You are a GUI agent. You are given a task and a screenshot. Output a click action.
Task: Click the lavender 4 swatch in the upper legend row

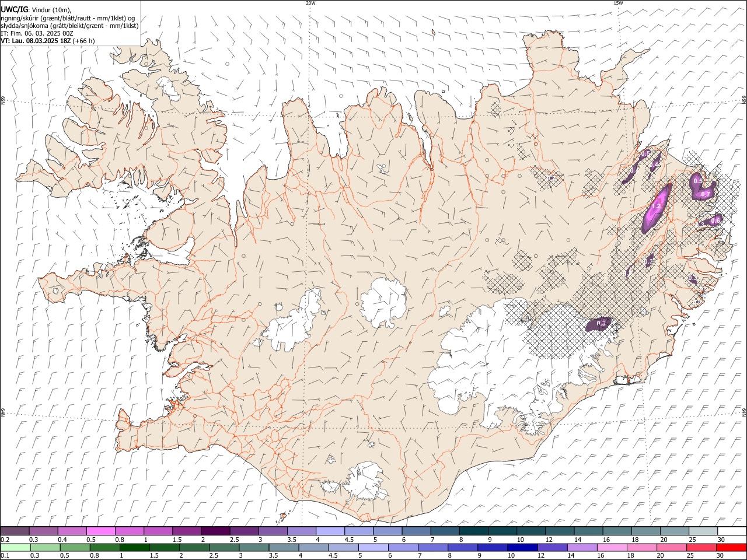click(330, 531)
